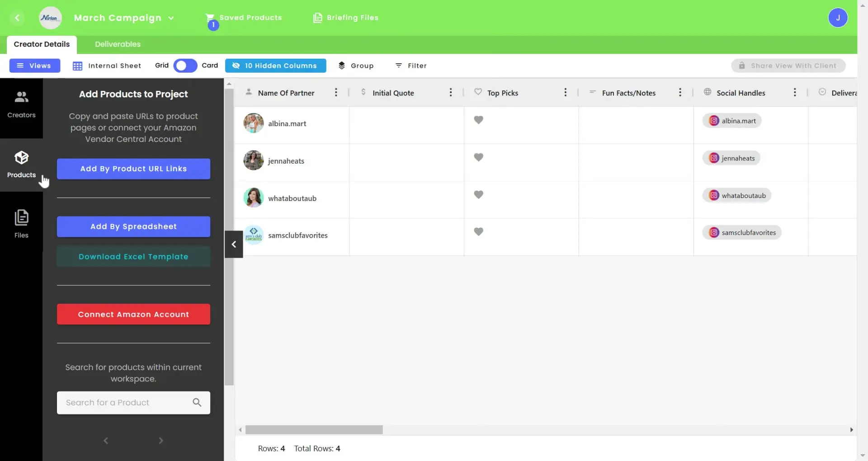The width and height of the screenshot is (868, 461).
Task: Toggle the heart for samsclubfavorites row
Action: 479,231
